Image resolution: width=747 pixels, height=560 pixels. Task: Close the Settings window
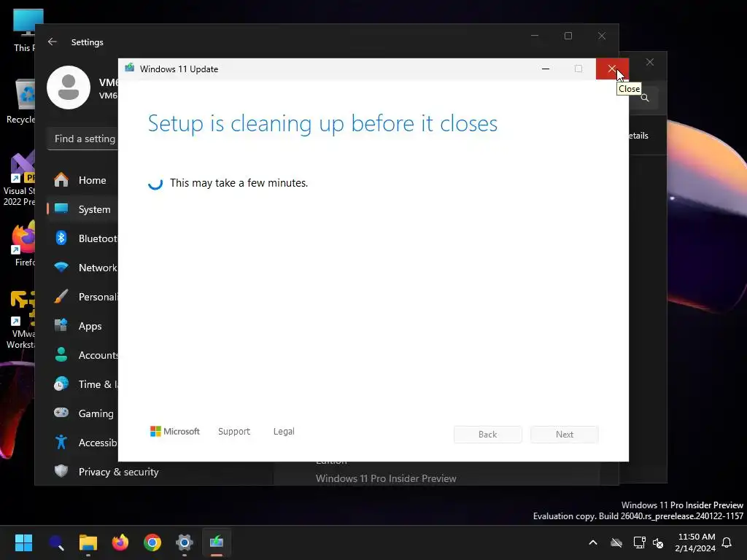tap(602, 36)
